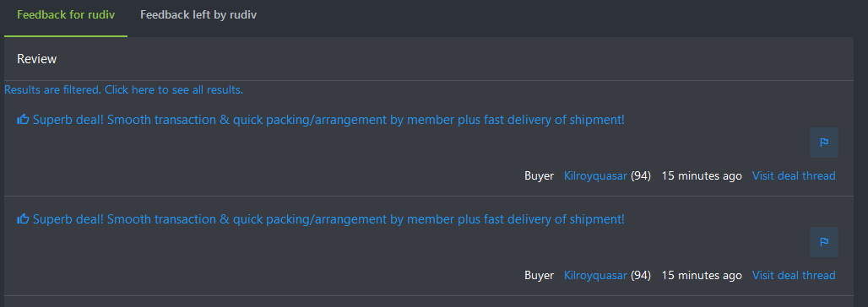The image size is (868, 307).
Task: Click the Review section header
Action: tap(37, 59)
